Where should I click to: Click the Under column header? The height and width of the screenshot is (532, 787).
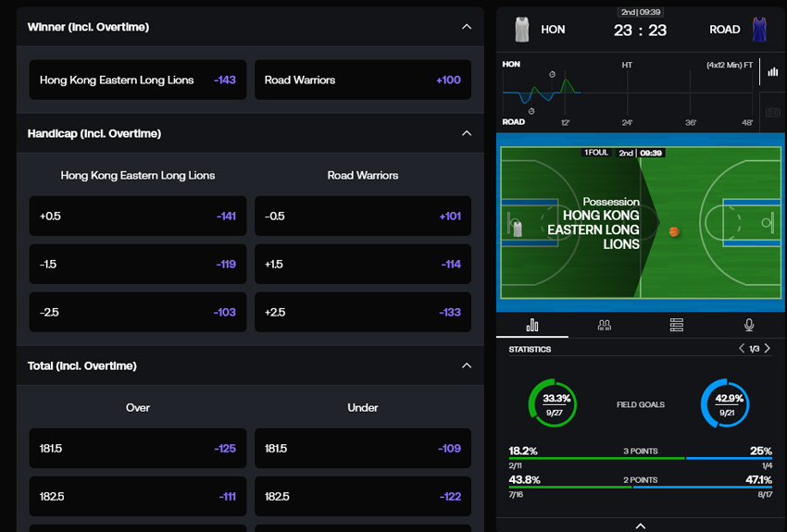pos(363,408)
